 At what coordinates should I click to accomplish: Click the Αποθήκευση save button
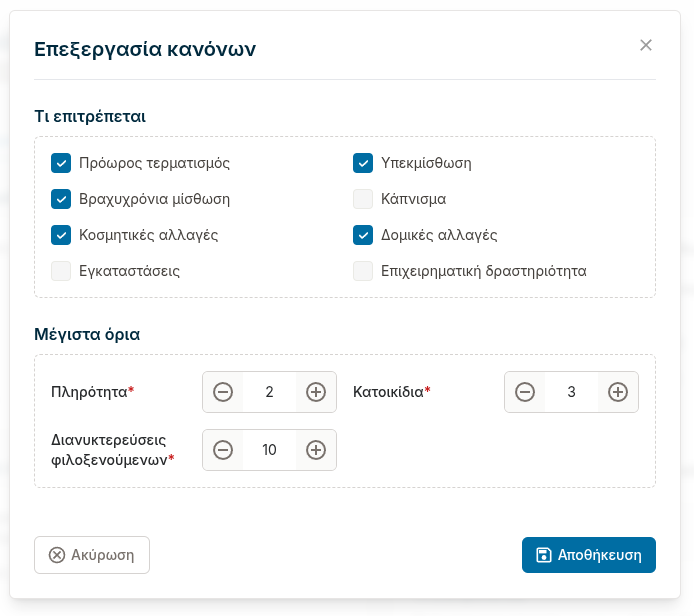pos(588,555)
